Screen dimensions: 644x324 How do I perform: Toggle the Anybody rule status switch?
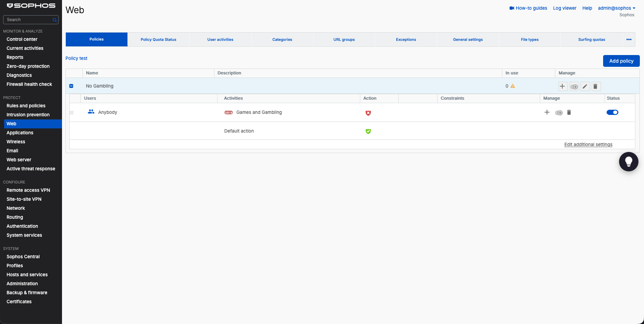click(x=612, y=112)
